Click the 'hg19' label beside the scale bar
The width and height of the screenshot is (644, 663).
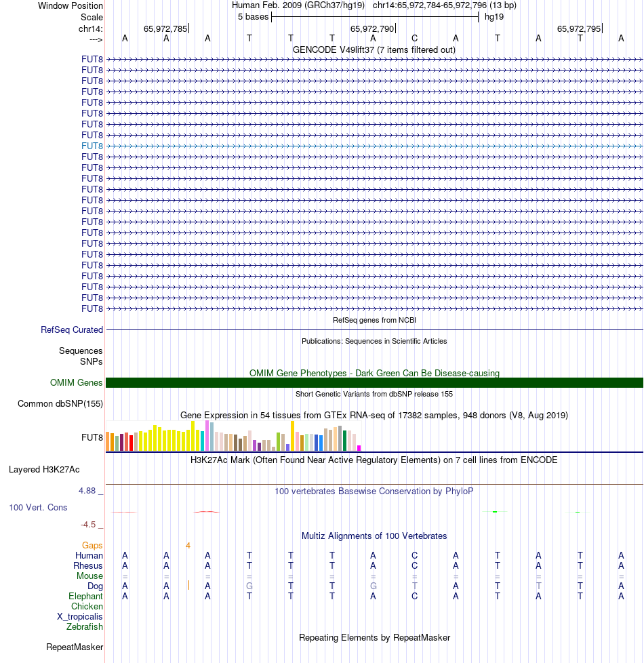click(x=494, y=17)
